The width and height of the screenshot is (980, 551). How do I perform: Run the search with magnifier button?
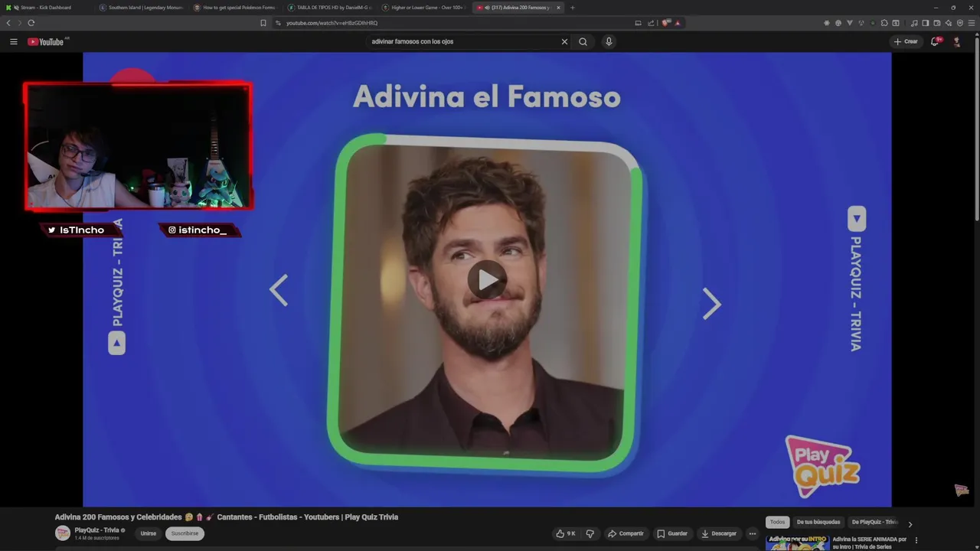583,41
